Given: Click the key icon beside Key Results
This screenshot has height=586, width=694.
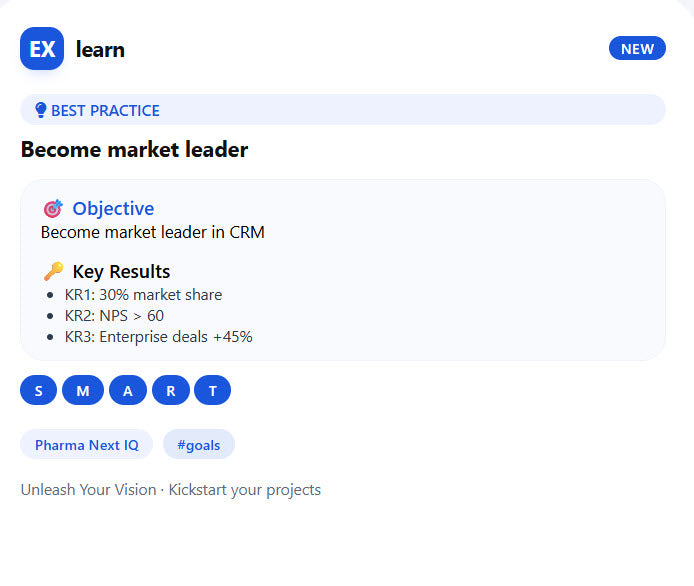Looking at the screenshot, I should (x=54, y=271).
